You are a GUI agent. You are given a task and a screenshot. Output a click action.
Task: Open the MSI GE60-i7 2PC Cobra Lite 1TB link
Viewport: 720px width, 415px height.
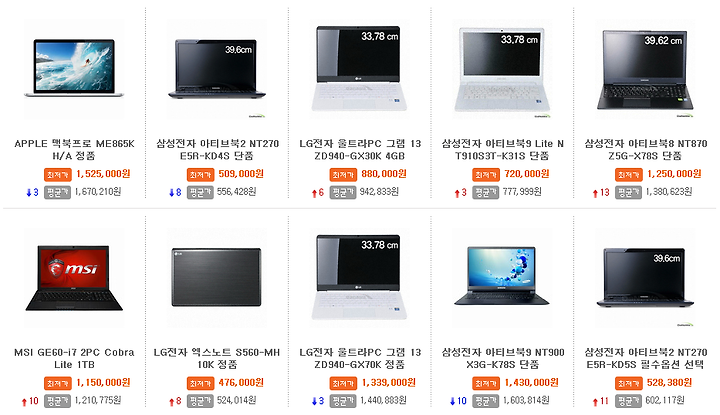tap(74, 359)
